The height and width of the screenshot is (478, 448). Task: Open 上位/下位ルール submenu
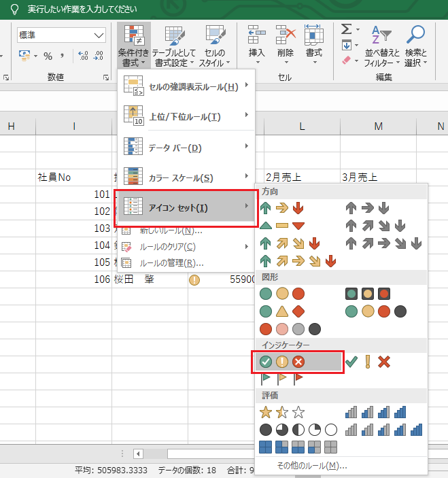coord(186,116)
